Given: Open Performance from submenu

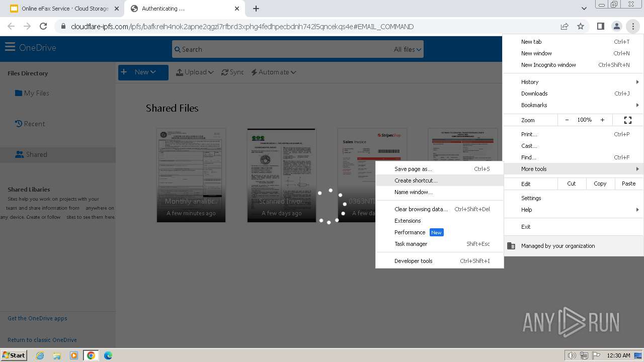Looking at the screenshot, I should pyautogui.click(x=439, y=232).
